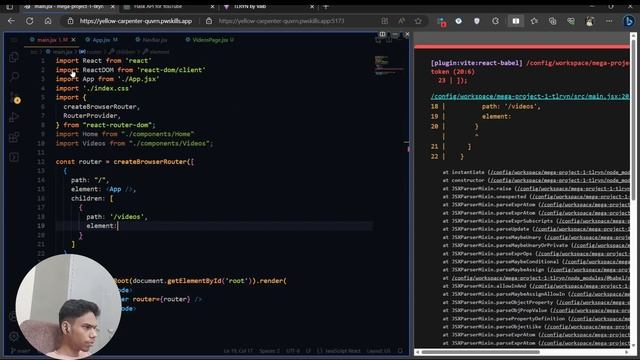The image size is (640, 360).
Task: Open the Favorites list icon in the toolbar
Action: click(x=534, y=21)
